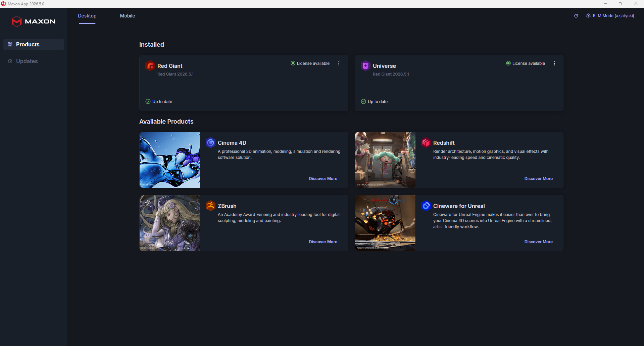This screenshot has width=644, height=346.
Task: Discover more about ZBrush
Action: 323,242
